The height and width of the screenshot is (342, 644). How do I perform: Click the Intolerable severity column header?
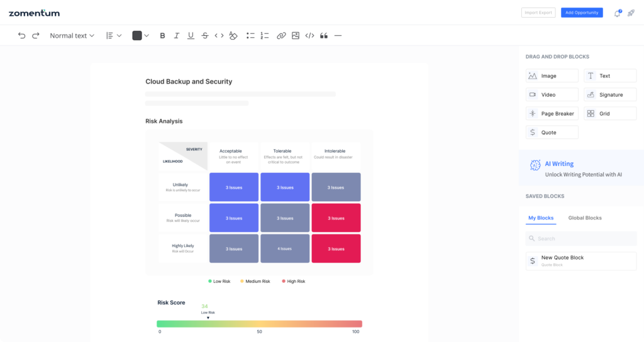(x=335, y=156)
